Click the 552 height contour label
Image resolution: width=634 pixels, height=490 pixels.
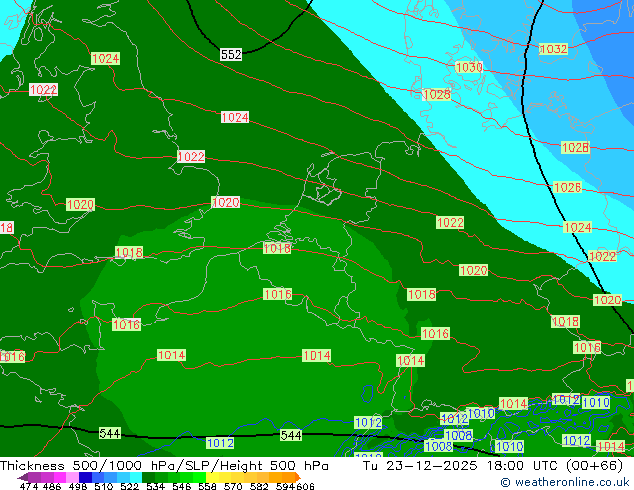(x=231, y=54)
